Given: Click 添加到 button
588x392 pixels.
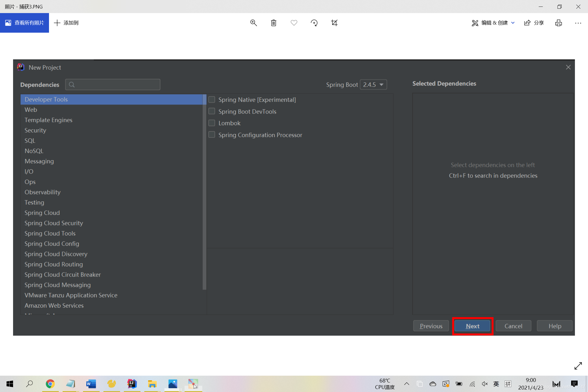Looking at the screenshot, I should [66, 23].
